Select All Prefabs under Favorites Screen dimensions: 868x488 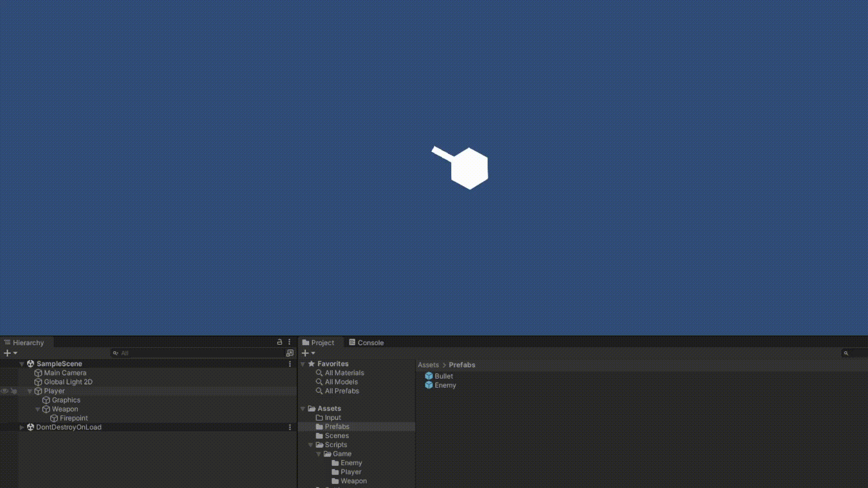[342, 391]
